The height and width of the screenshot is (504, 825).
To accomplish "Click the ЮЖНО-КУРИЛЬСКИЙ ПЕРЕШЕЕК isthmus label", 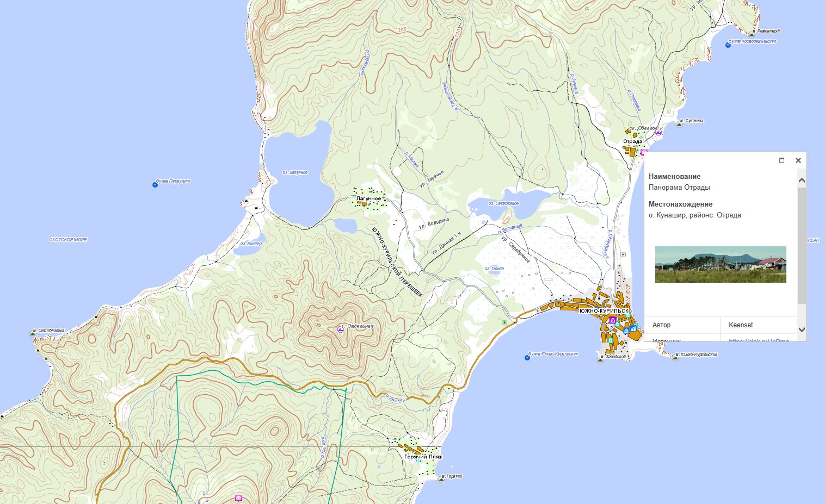I will [x=398, y=262].
